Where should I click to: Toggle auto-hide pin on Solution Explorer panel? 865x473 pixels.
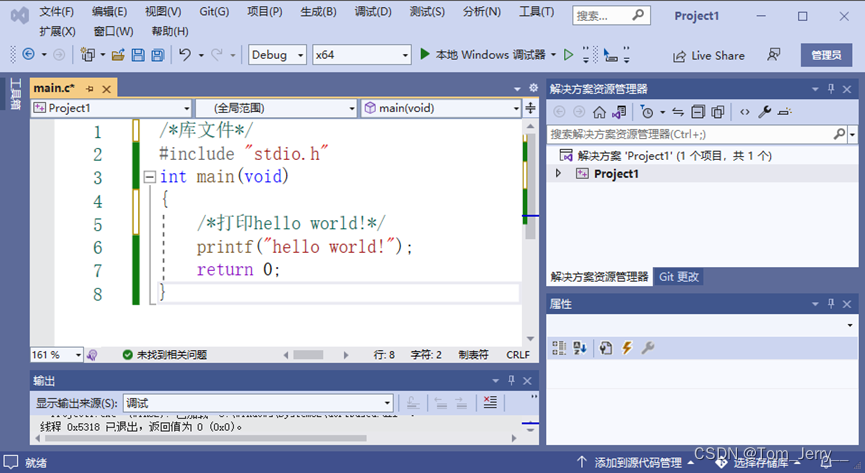831,88
